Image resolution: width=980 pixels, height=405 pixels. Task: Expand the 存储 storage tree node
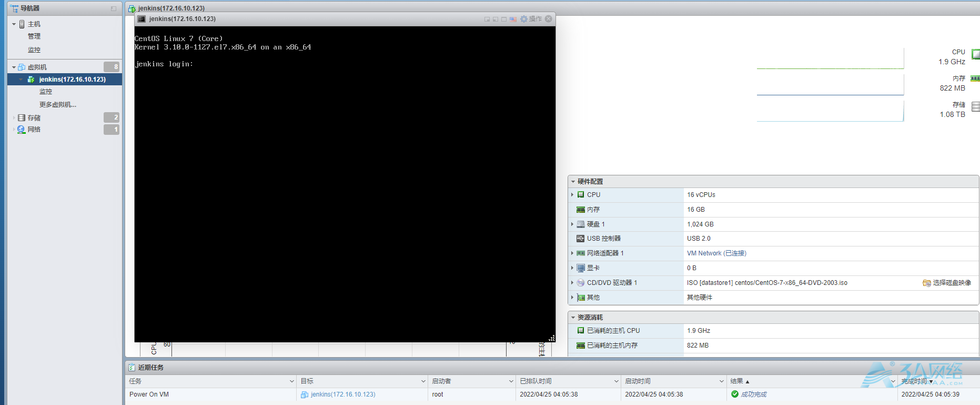coord(14,118)
